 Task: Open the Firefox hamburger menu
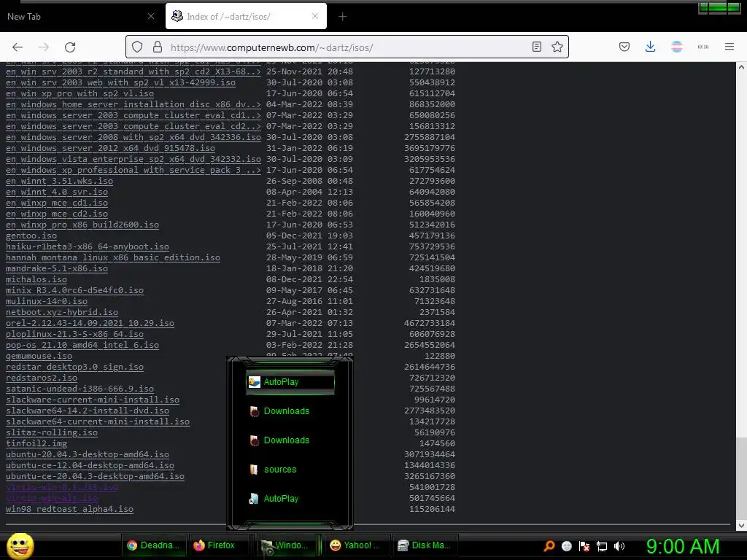point(729,47)
